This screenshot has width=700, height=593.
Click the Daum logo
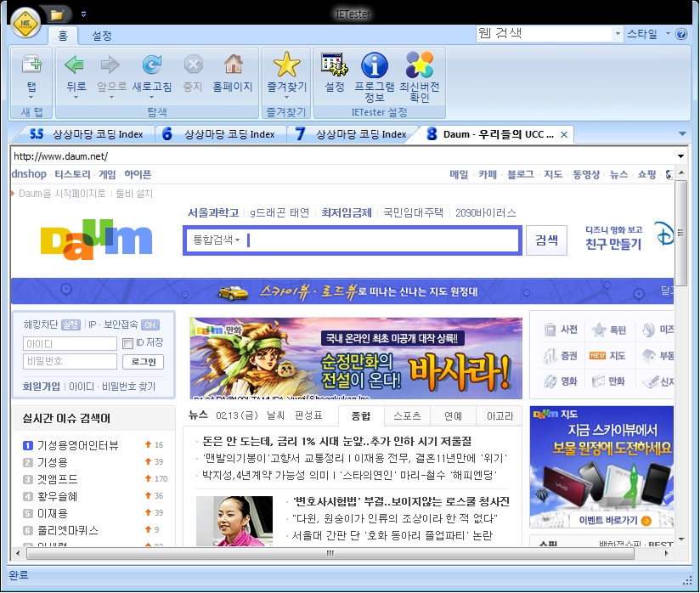(97, 240)
